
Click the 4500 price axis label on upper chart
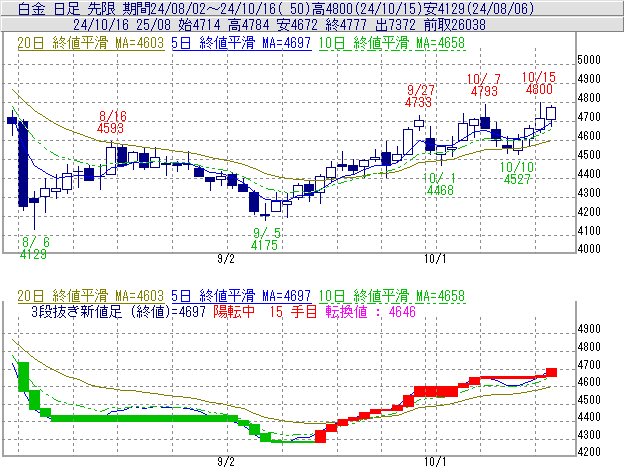coord(589,154)
